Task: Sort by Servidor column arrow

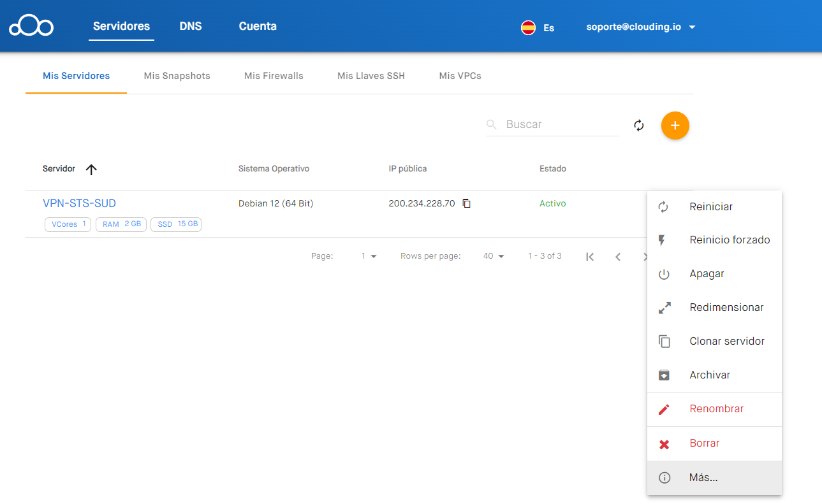Action: [x=91, y=169]
